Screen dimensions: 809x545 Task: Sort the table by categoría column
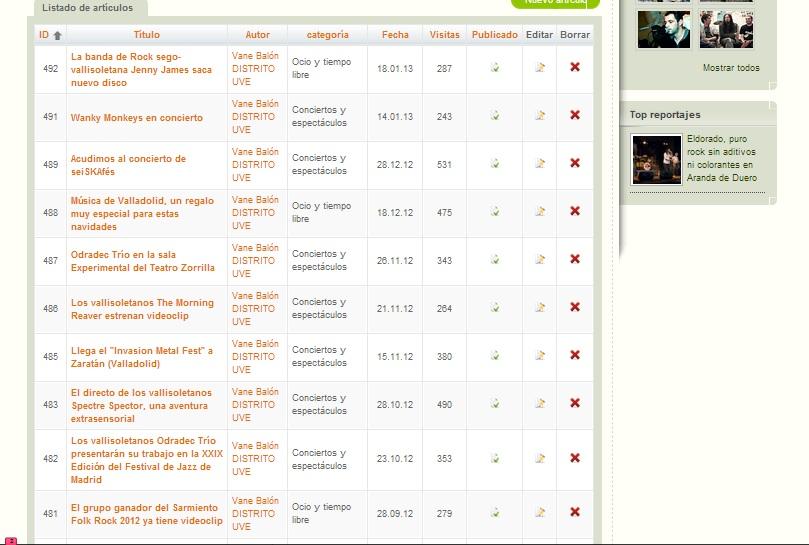pos(328,35)
